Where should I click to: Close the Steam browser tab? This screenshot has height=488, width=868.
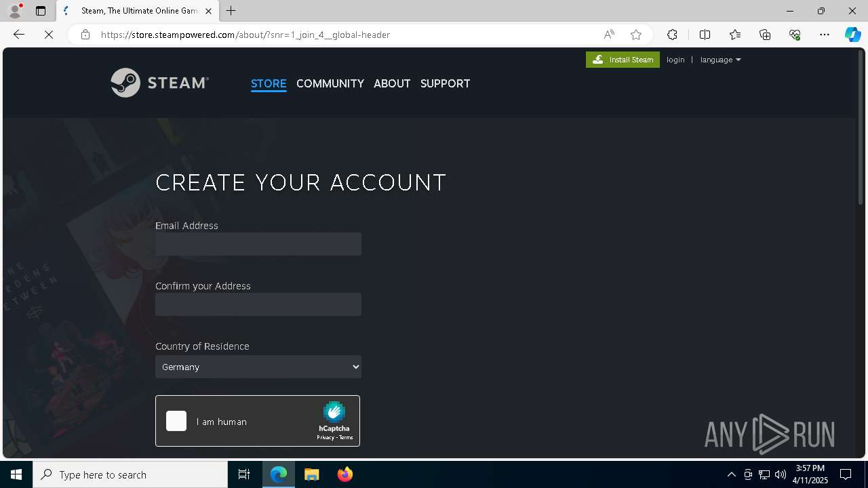point(208,11)
